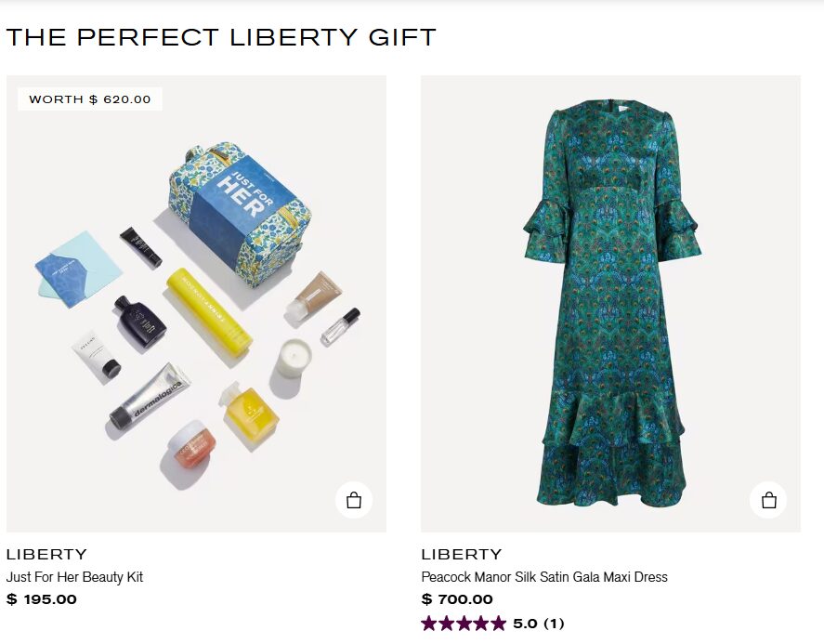Image resolution: width=824 pixels, height=644 pixels.
Task: Click the WORTH $ 620.00 badge
Action: [90, 99]
